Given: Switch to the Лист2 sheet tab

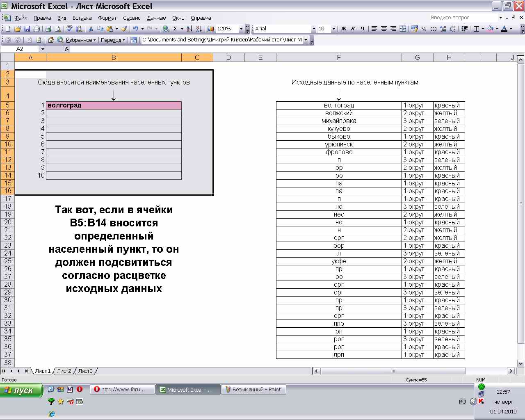Looking at the screenshot, I should point(64,371).
